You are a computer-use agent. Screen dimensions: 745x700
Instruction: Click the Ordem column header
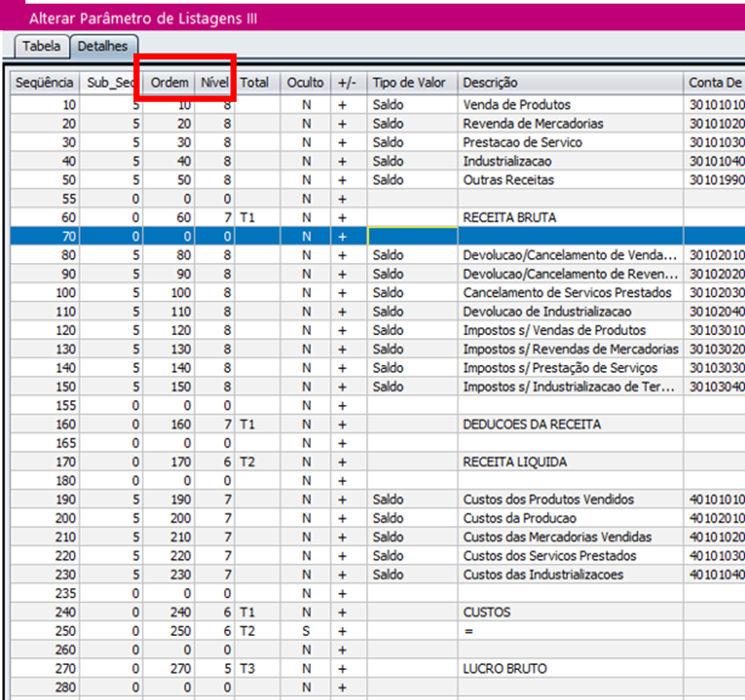pos(169,83)
